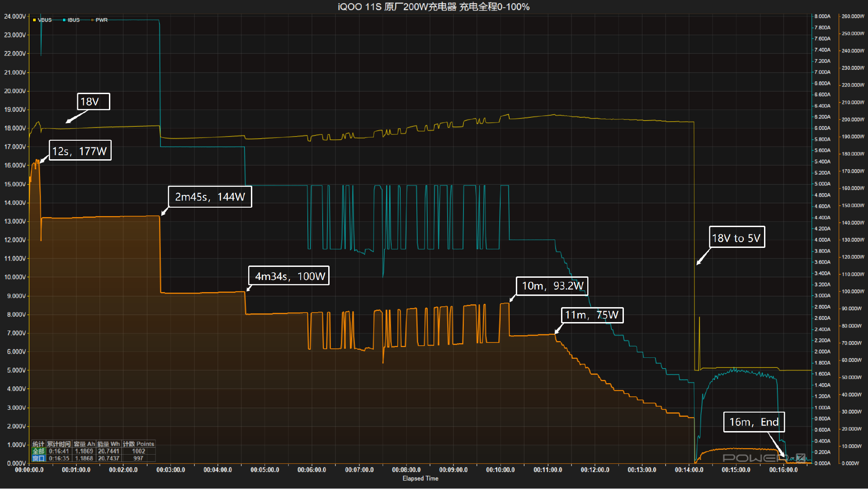Image resolution: width=868 pixels, height=489 pixels.
Task: Click the 00:08:00.0 time axis tick
Action: coord(406,470)
